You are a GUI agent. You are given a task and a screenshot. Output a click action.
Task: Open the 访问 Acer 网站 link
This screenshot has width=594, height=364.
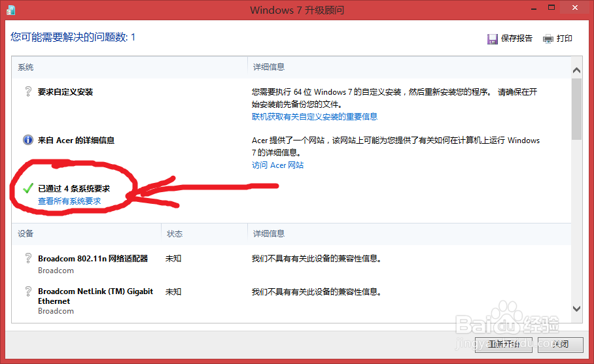pos(277,165)
